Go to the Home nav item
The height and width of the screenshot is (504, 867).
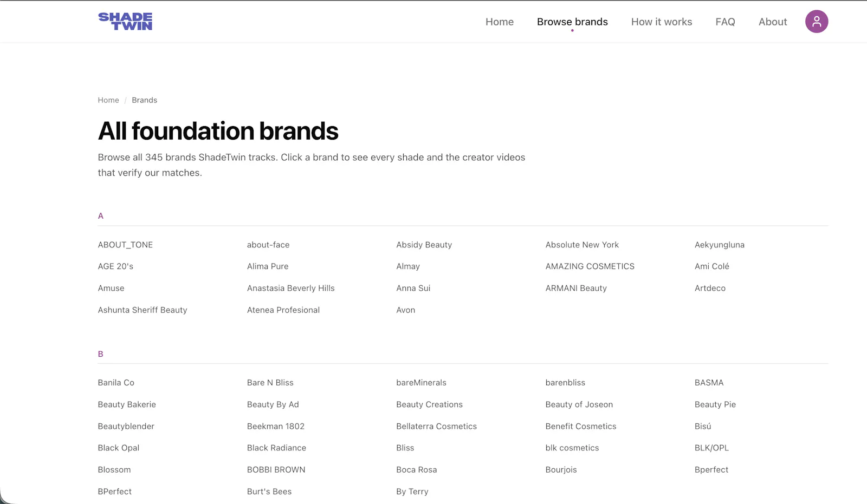pos(500,22)
